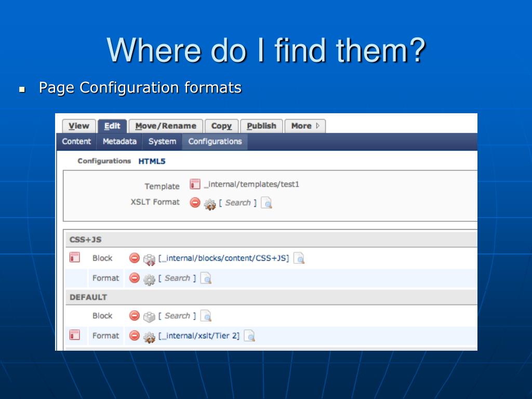Remove the XSLT Format selection
This screenshot has height=399, width=532.
pos(195,203)
